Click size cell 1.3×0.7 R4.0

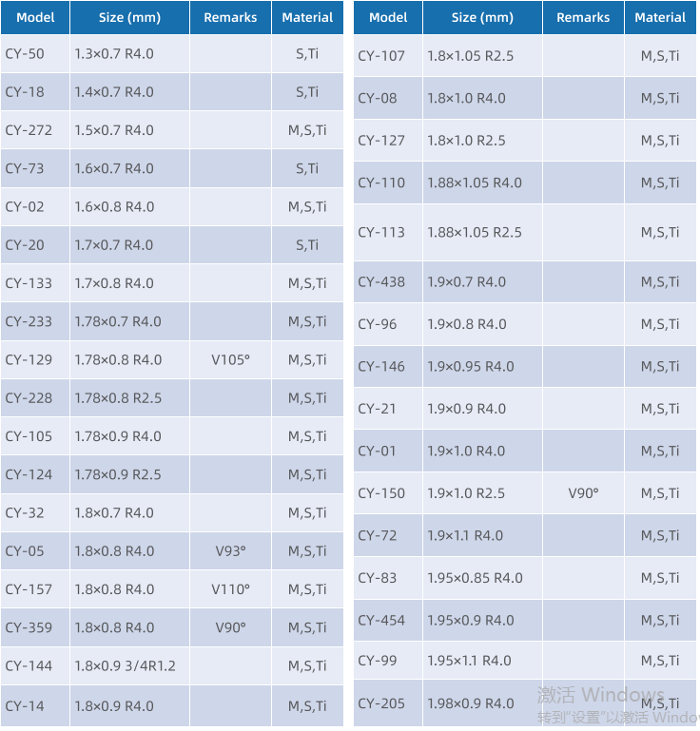(113, 54)
